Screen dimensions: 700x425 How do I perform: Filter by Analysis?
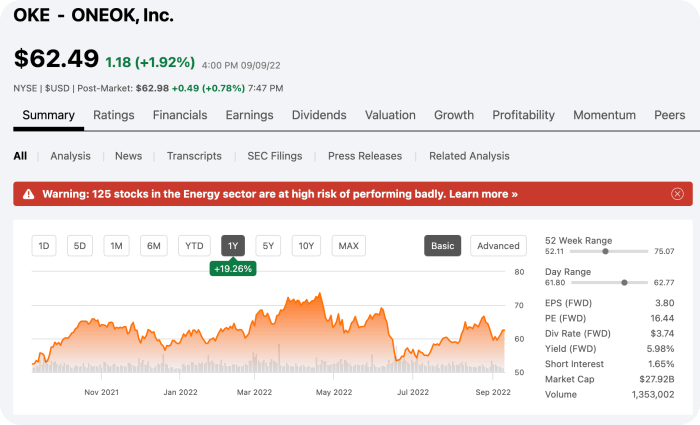[71, 156]
